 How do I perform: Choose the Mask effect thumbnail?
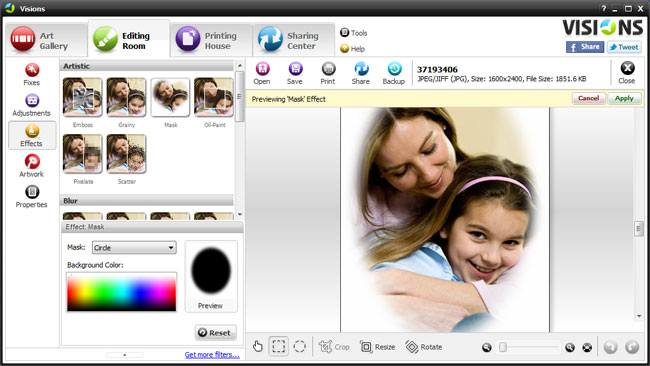coord(170,97)
